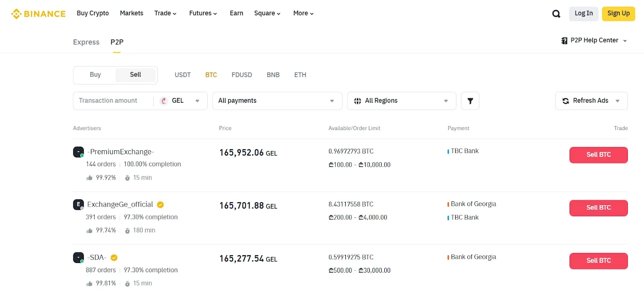Click the ExchangeGe_official verified badge
The width and height of the screenshot is (644, 296).
pos(160,205)
